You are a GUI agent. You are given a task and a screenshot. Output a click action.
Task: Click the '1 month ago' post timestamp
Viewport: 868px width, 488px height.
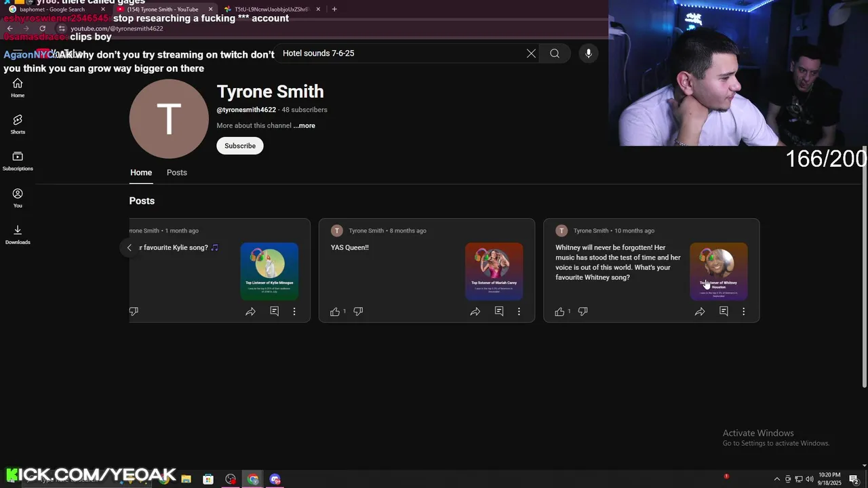[182, 230]
